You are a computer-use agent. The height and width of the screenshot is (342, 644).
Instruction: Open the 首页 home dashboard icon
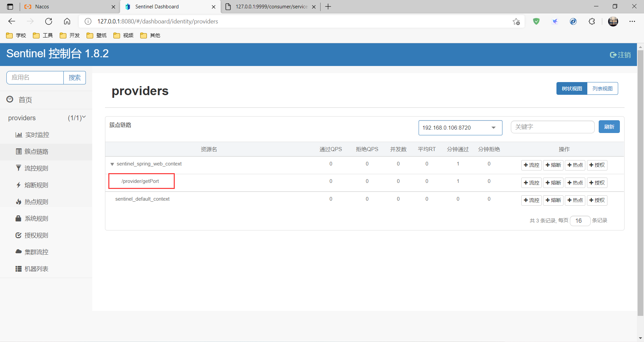[10, 99]
